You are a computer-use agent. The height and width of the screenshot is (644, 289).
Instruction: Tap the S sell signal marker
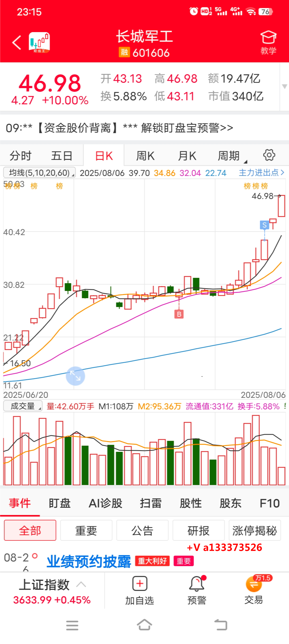pos(265,225)
